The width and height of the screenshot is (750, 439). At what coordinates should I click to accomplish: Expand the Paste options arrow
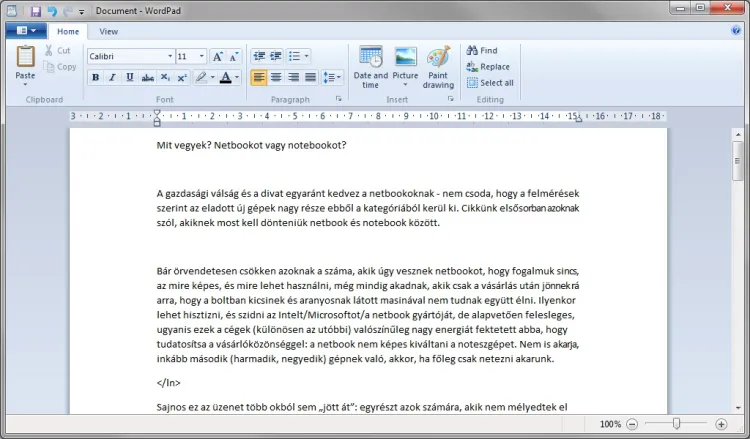click(x=25, y=85)
